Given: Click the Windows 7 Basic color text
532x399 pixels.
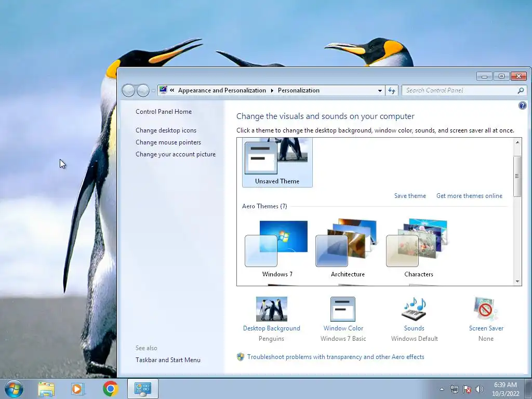Looking at the screenshot, I should [343, 339].
